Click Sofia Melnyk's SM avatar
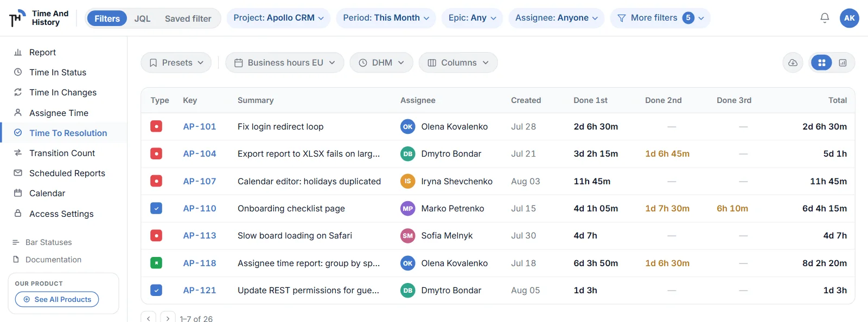Image resolution: width=868 pixels, height=322 pixels. click(x=408, y=235)
